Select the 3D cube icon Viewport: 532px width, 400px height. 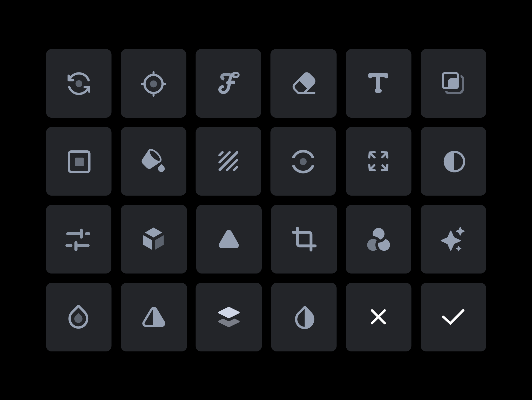(x=153, y=239)
